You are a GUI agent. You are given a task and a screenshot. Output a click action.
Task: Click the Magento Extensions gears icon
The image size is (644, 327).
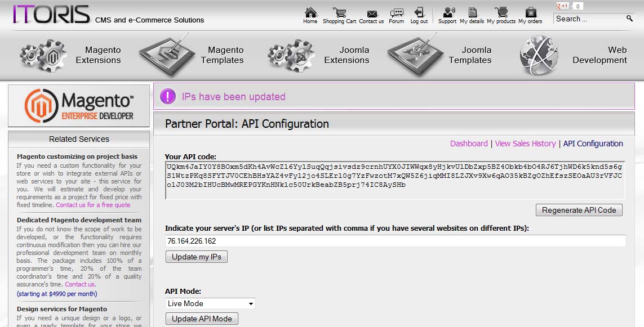(x=43, y=55)
